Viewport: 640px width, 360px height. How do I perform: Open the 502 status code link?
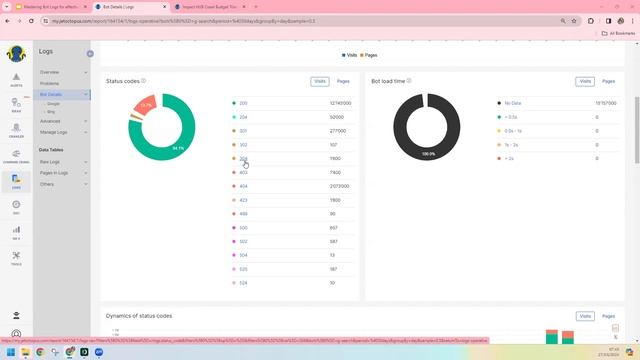(x=243, y=242)
